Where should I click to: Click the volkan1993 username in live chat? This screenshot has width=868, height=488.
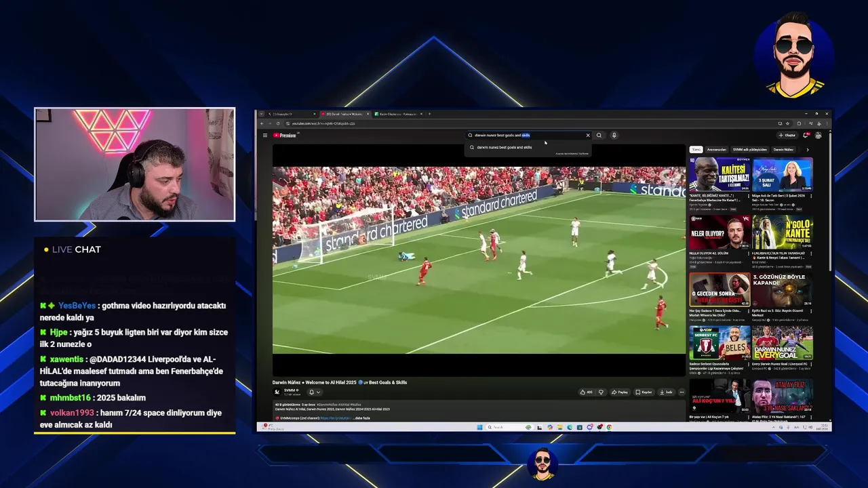(x=72, y=413)
